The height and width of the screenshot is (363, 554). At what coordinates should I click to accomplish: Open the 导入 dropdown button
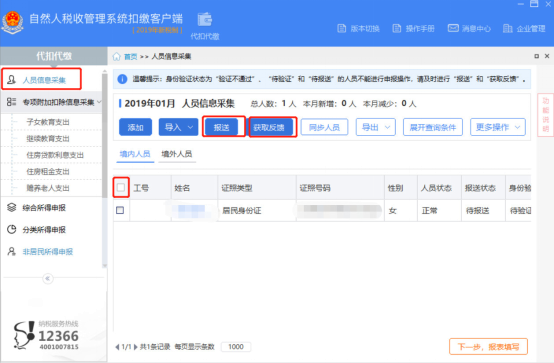tap(178, 127)
